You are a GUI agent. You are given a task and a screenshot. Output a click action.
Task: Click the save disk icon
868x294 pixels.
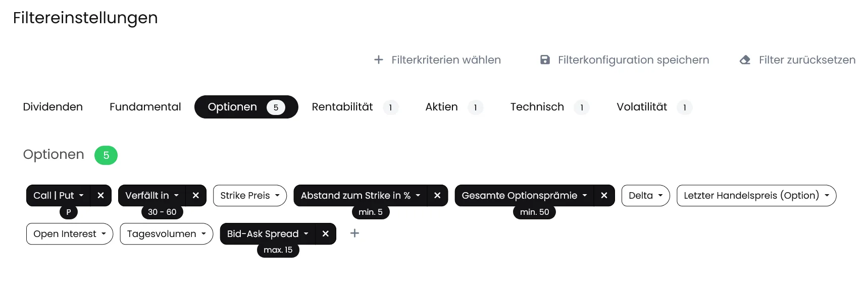pyautogui.click(x=545, y=60)
